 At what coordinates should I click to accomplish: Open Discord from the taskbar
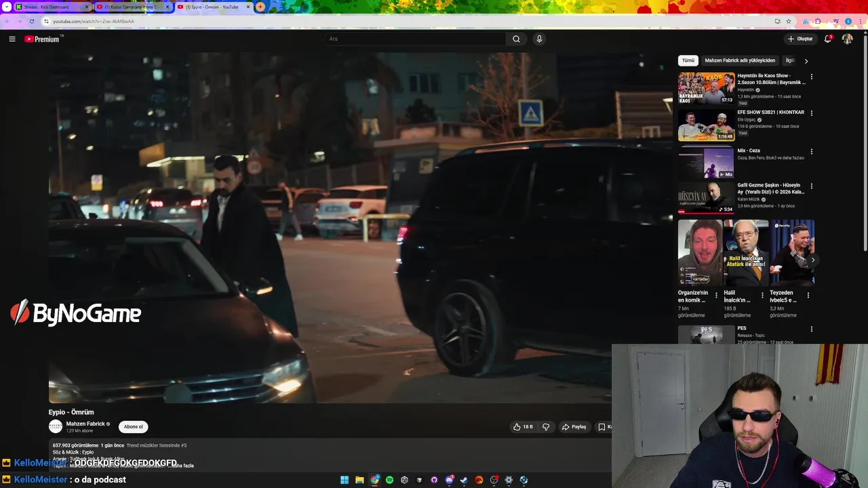(x=449, y=480)
